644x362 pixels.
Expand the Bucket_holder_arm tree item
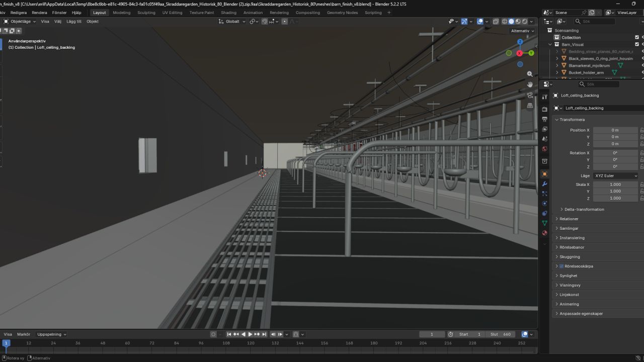point(557,72)
